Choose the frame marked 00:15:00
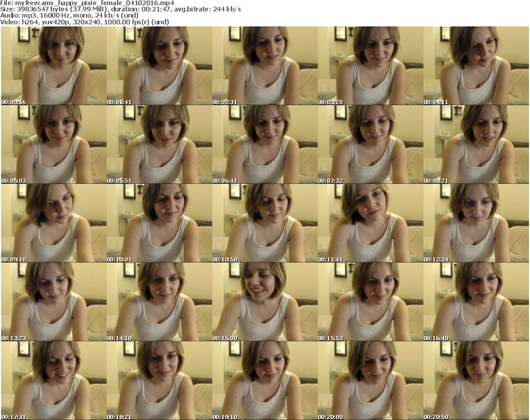Image resolution: width=530 pixels, height=420 pixels. click(x=264, y=302)
